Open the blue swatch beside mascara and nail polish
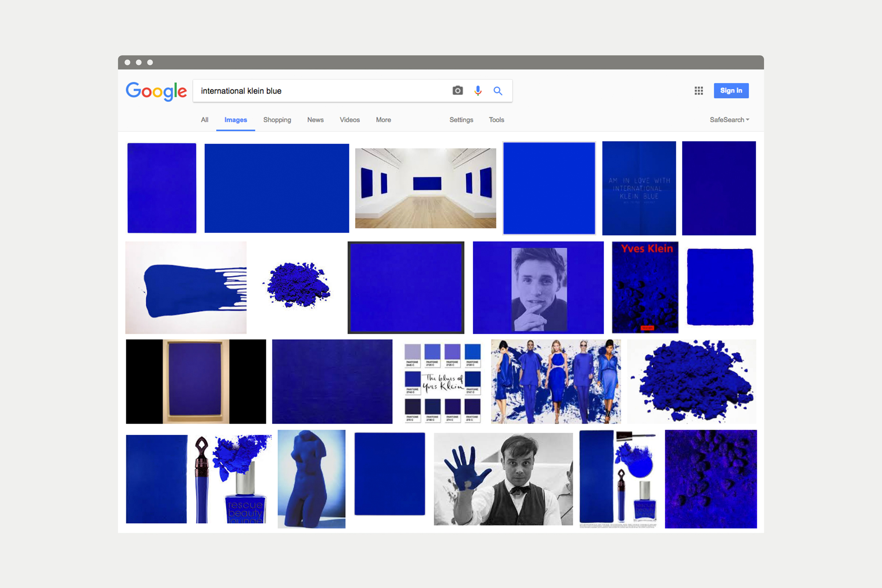The height and width of the screenshot is (588, 882). point(618,479)
